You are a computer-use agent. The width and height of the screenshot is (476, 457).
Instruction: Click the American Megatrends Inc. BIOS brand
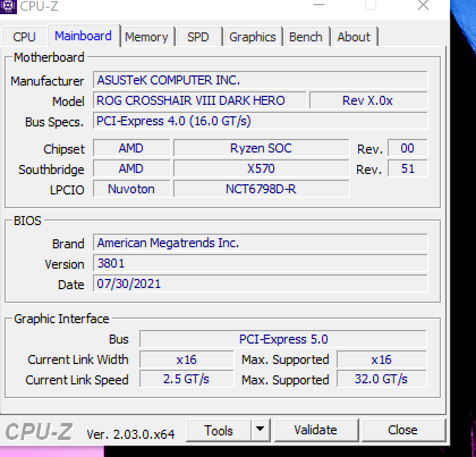(261, 243)
